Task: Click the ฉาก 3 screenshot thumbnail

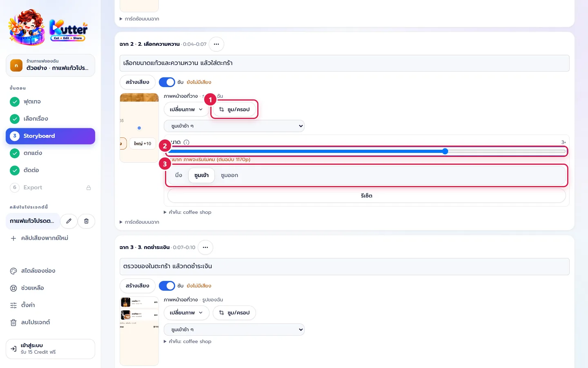Action: [x=139, y=331]
